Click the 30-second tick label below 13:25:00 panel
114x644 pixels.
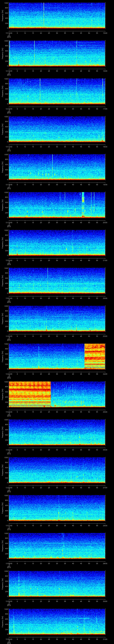[57, 450]
